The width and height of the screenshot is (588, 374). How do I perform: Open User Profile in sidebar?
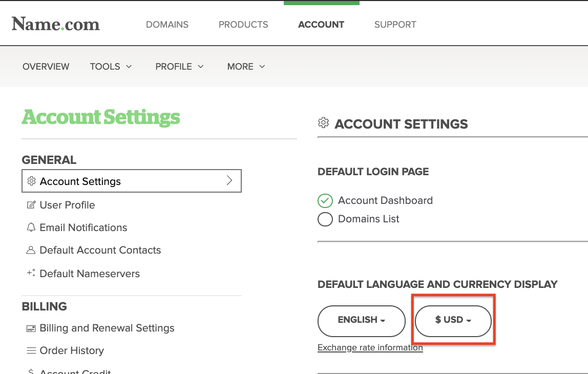67,205
